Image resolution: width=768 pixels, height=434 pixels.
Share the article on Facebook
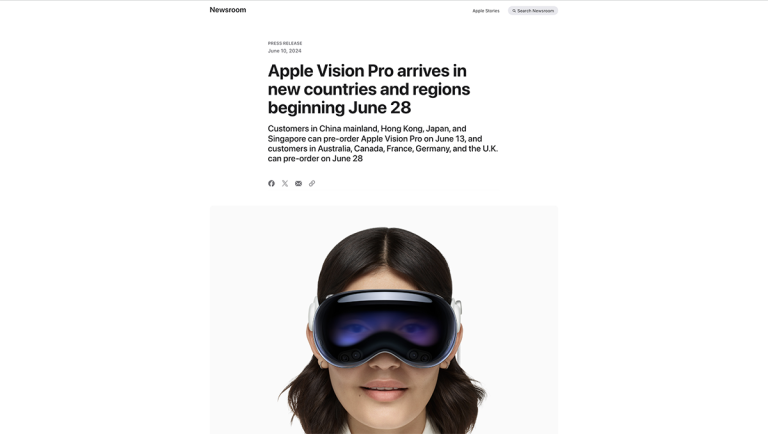pos(271,183)
